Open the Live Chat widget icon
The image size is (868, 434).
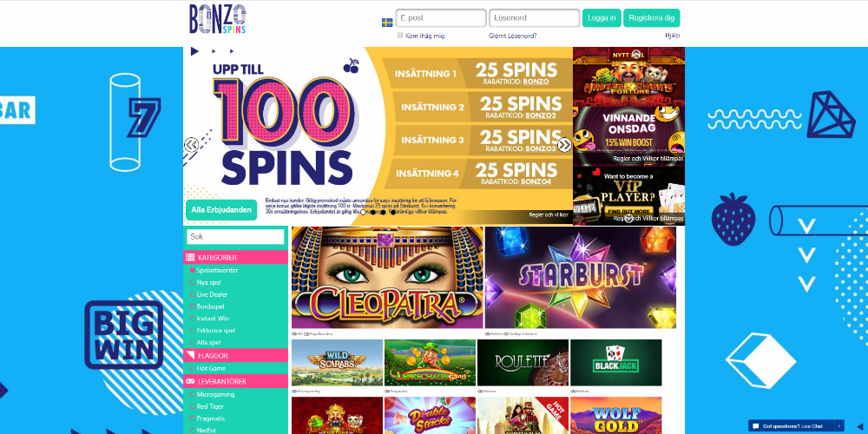(756, 426)
